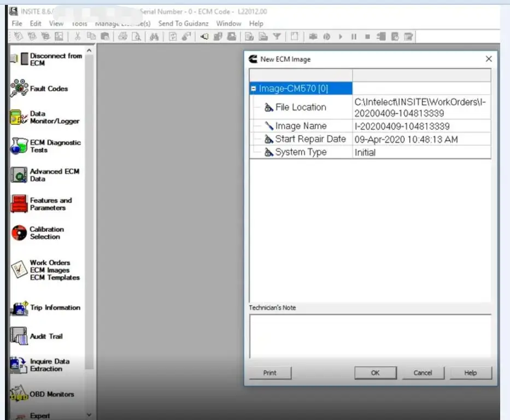The image size is (510, 420).
Task: Open Work Orders ECM Images Templates
Action: point(45,270)
